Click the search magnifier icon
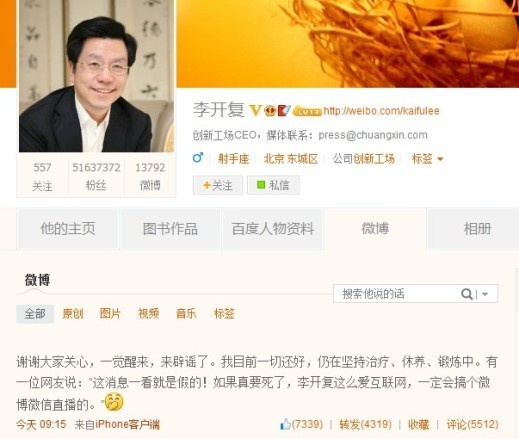Image resolution: width=519 pixels, height=439 pixels. [467, 294]
